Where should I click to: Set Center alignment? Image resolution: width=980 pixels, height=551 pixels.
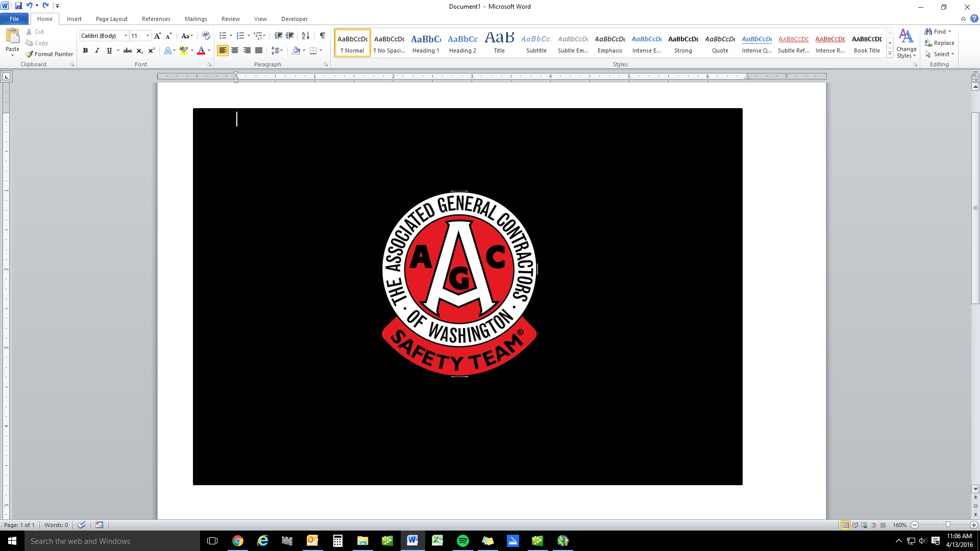pyautogui.click(x=235, y=51)
